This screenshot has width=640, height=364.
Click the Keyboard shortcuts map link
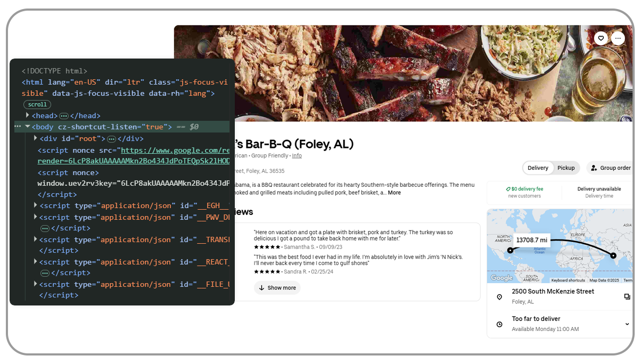[x=568, y=280]
